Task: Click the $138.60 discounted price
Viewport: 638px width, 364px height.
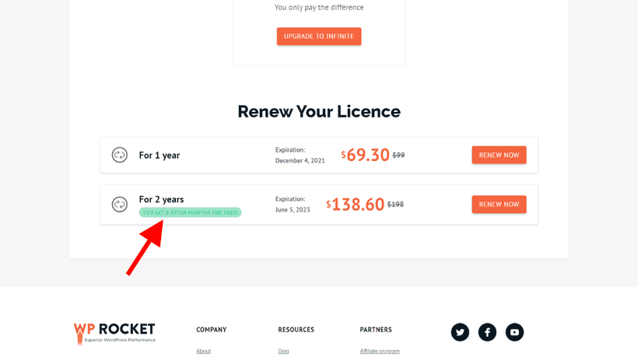Action: pos(357,205)
